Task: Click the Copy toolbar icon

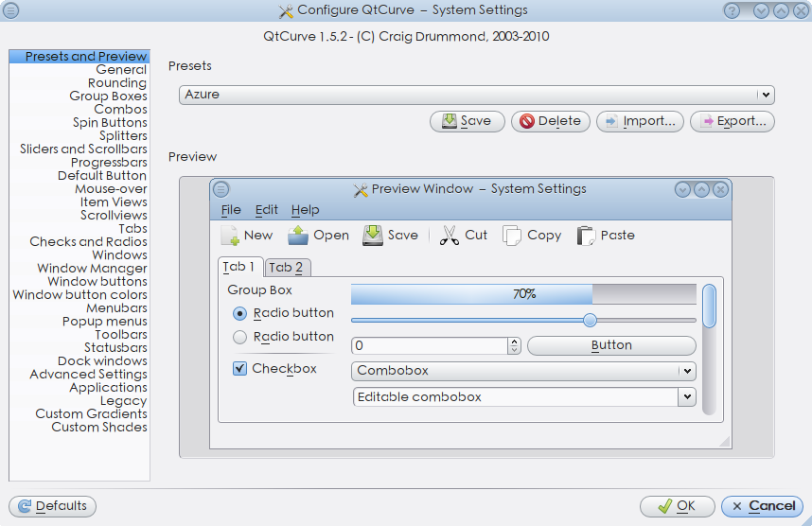Action: point(512,236)
